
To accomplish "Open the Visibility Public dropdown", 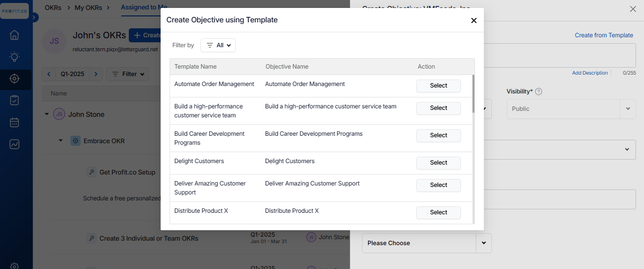I will (571, 109).
